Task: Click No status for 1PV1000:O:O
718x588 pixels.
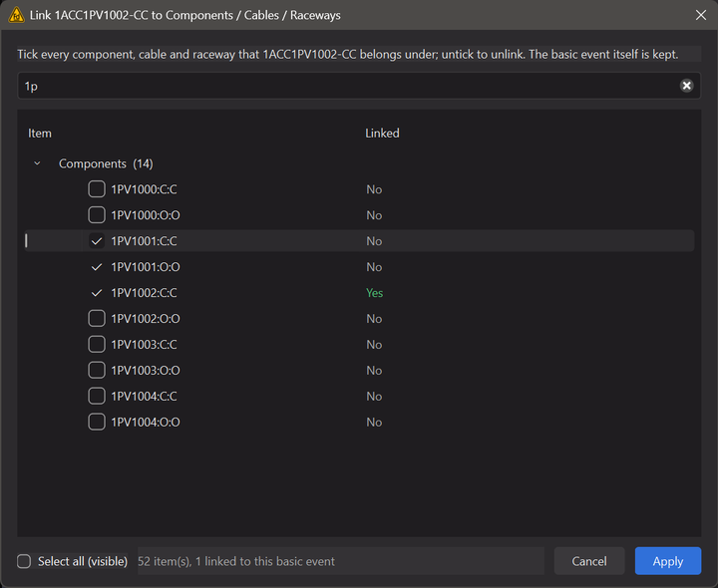Action: pyautogui.click(x=374, y=215)
